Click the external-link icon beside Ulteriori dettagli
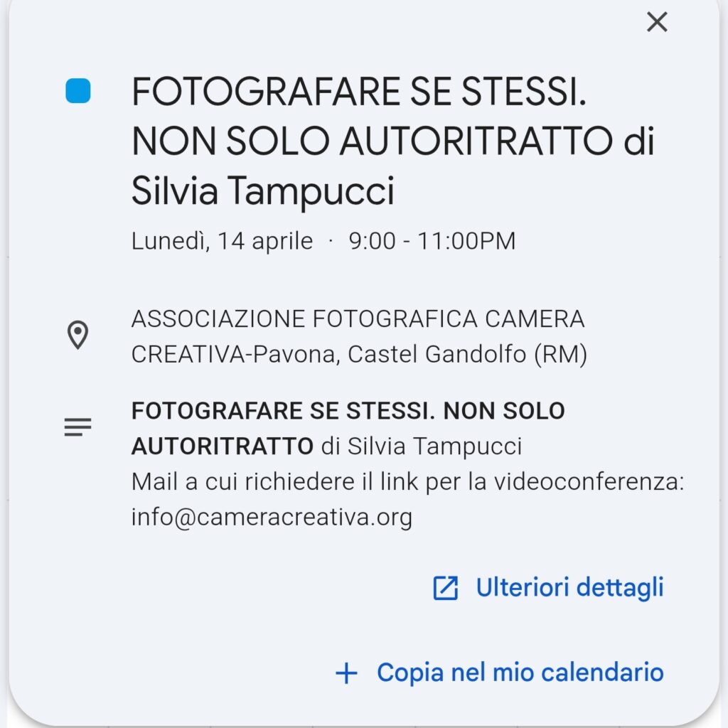Image resolution: width=728 pixels, height=728 pixels. (x=446, y=588)
